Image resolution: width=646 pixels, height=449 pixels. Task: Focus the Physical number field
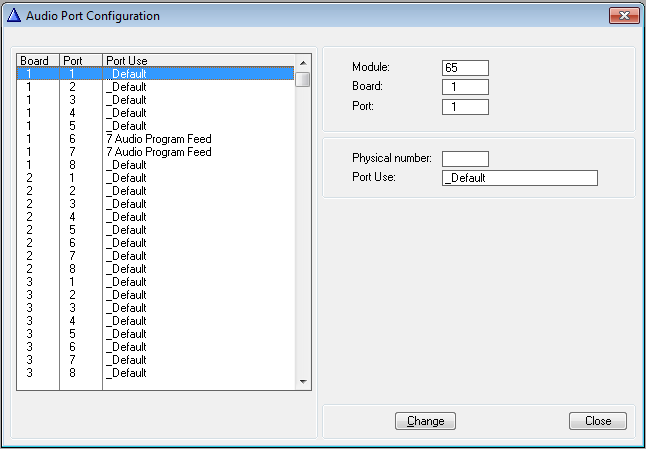point(465,158)
